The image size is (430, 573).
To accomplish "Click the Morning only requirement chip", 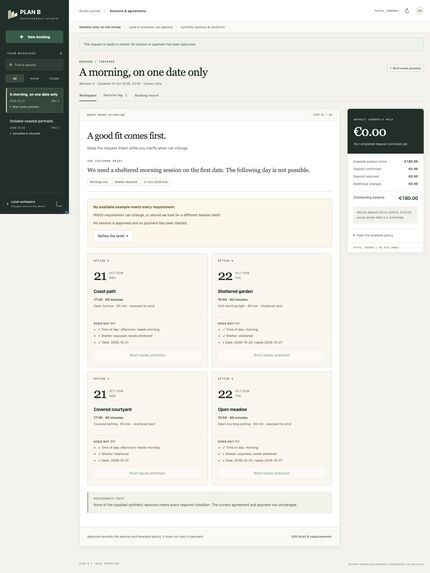I will [x=99, y=182].
